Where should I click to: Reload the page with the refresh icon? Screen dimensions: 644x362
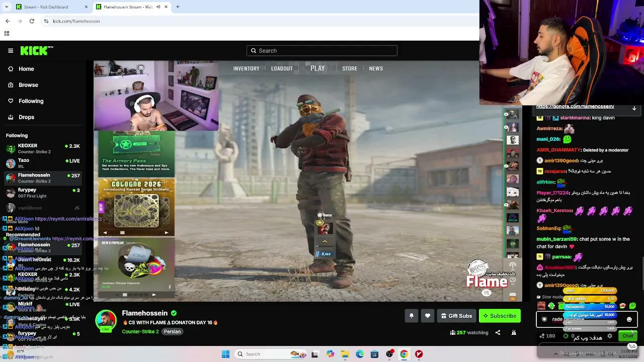[32, 21]
